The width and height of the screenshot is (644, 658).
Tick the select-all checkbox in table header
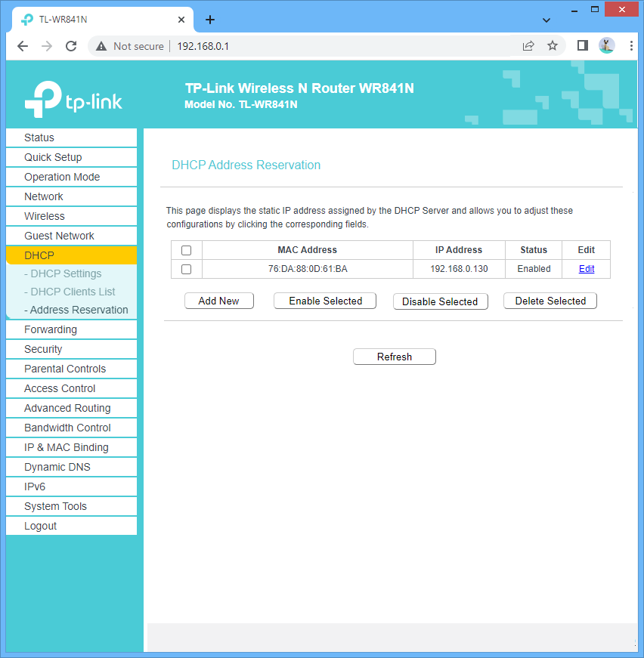point(187,251)
